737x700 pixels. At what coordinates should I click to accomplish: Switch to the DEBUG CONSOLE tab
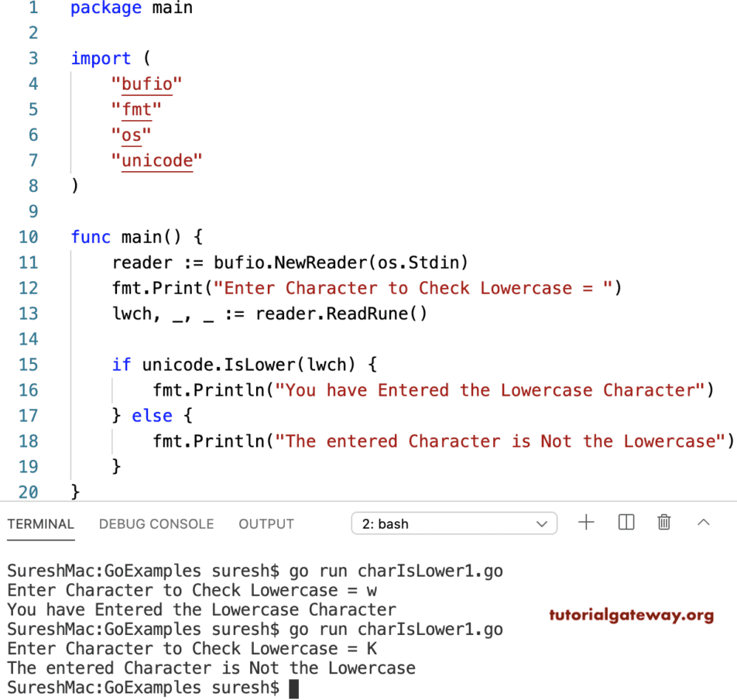(156, 523)
